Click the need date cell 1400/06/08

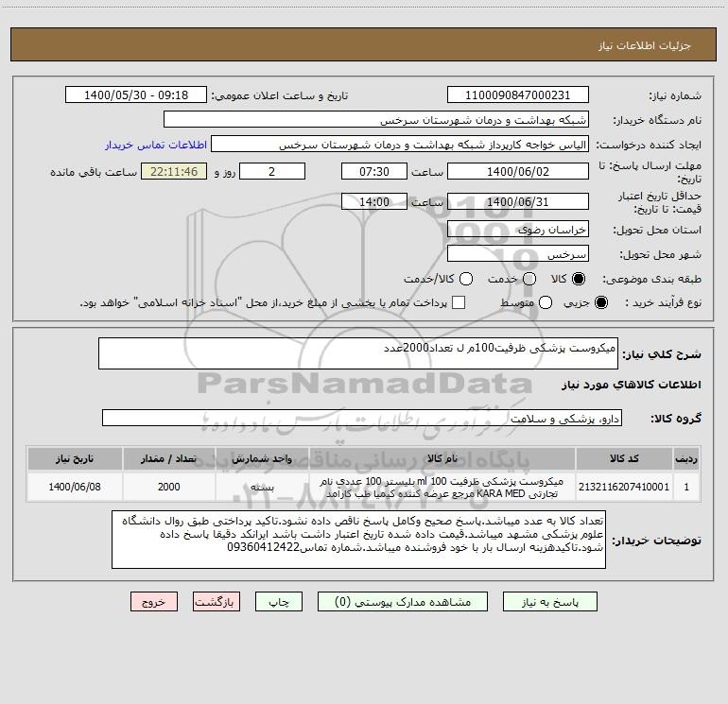pyautogui.click(x=75, y=487)
